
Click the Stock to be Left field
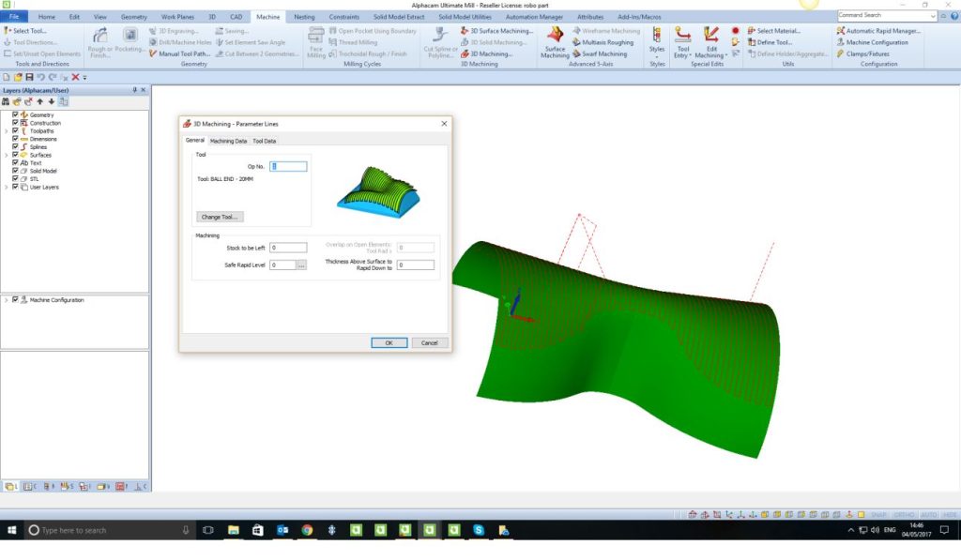pyautogui.click(x=288, y=248)
